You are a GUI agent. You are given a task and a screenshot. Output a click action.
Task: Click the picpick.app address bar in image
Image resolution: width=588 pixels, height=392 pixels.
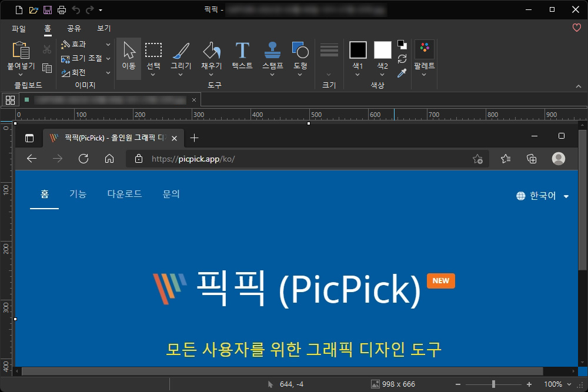pyautogui.click(x=307, y=159)
